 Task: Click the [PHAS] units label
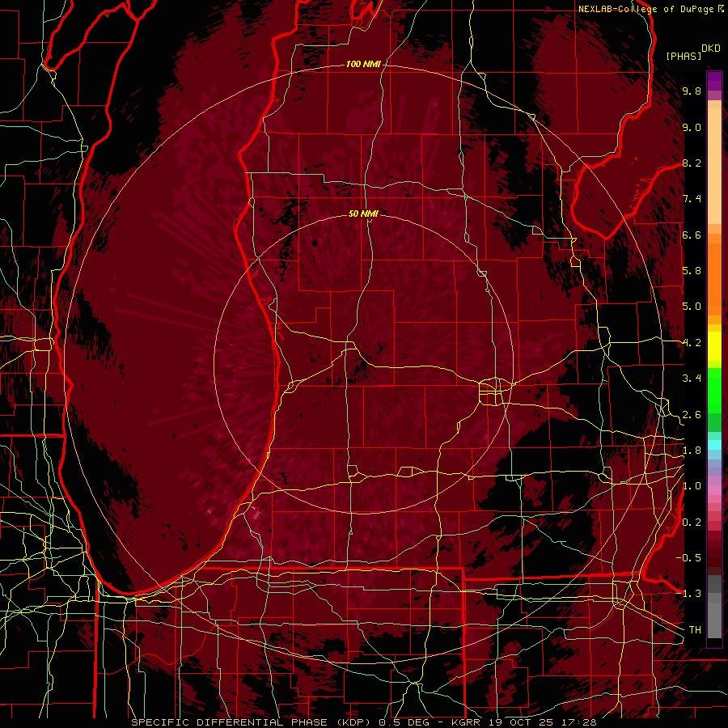(x=684, y=56)
